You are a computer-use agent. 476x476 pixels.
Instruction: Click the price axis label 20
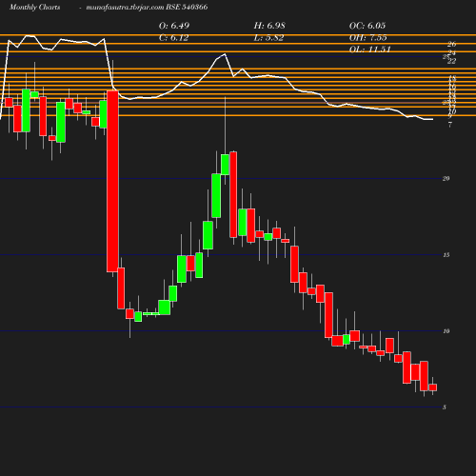tap(446, 179)
